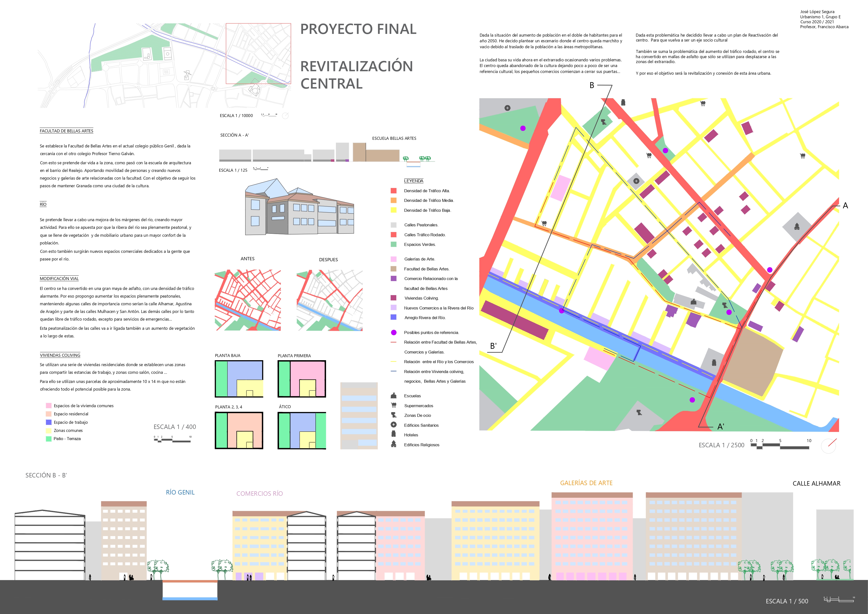Click the VIVIENDAS COLIVING section heading

point(60,355)
